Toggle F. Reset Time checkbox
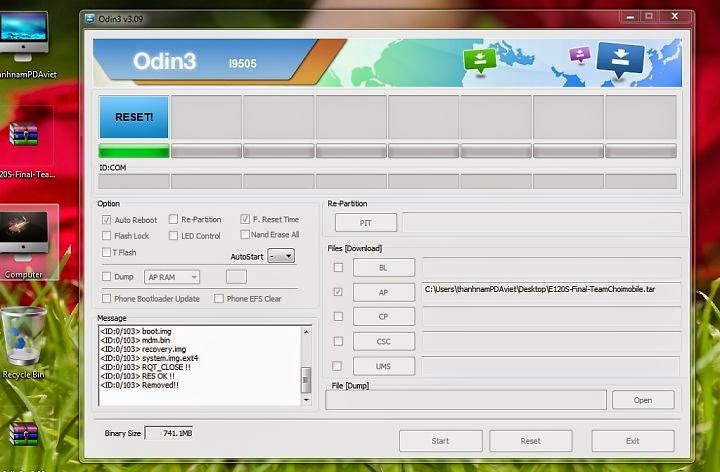The height and width of the screenshot is (472, 720). pyautogui.click(x=245, y=219)
